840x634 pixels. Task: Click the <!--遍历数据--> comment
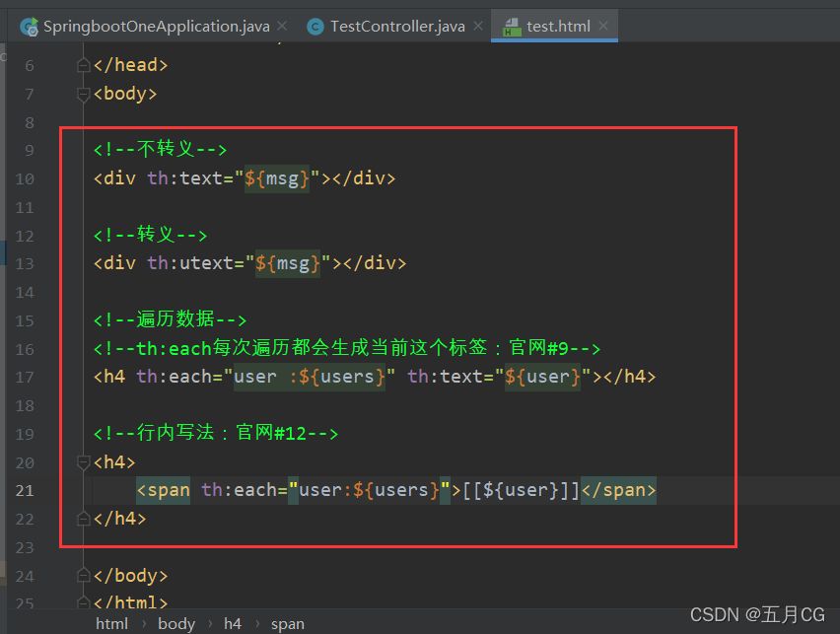(170, 319)
